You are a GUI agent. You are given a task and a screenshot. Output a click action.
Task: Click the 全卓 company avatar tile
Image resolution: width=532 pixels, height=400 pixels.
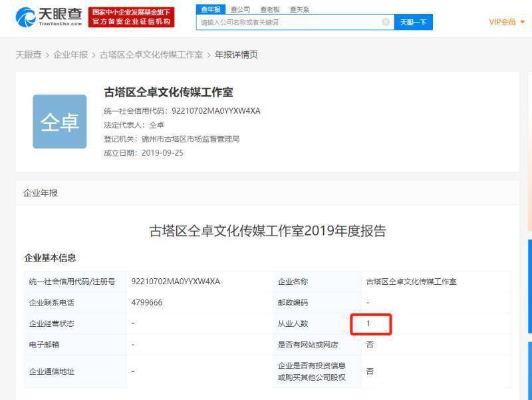tap(60, 121)
